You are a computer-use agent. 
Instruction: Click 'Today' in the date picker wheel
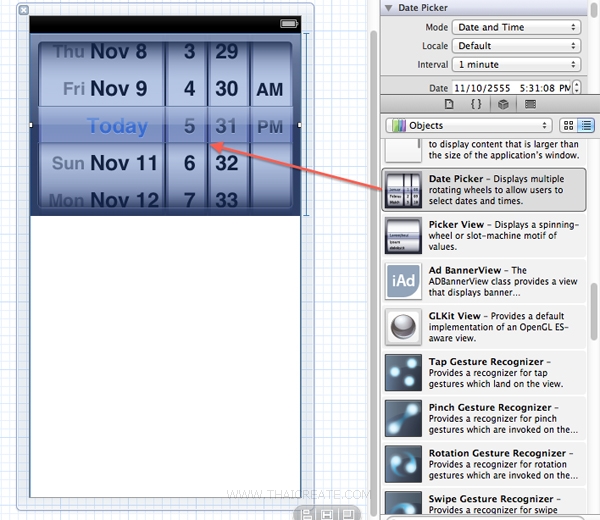(x=117, y=126)
